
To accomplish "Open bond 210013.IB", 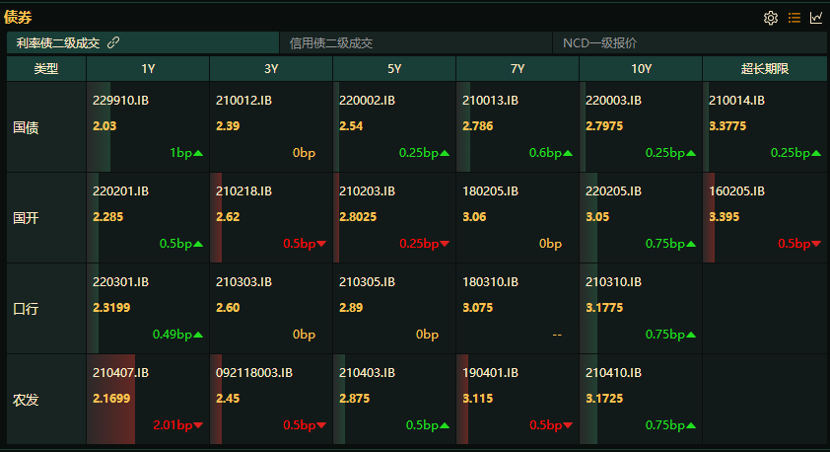I will (490, 101).
